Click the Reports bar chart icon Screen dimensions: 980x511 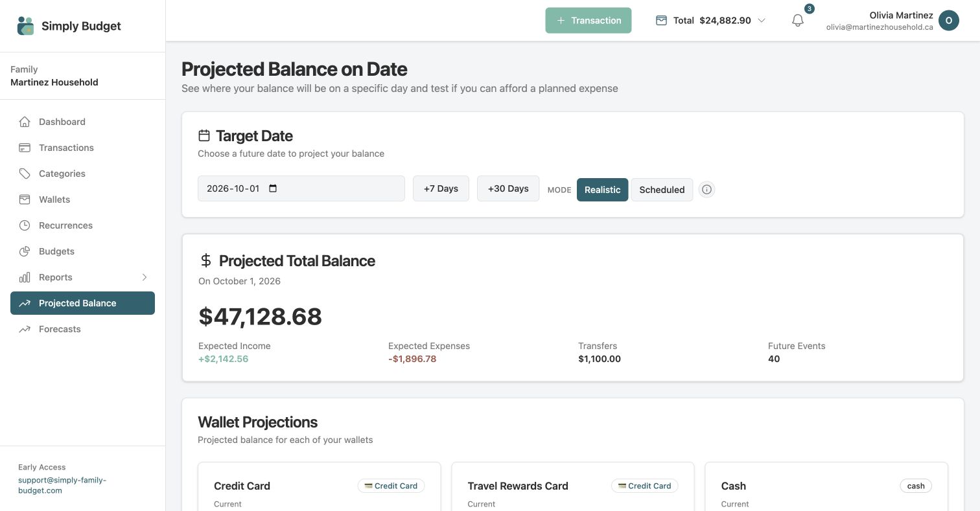pyautogui.click(x=25, y=277)
